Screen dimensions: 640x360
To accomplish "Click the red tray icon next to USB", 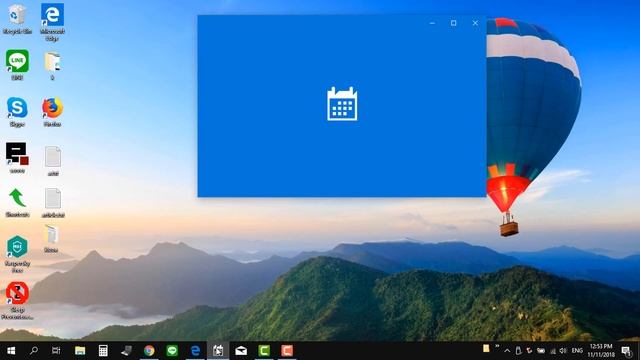I will click(x=529, y=351).
